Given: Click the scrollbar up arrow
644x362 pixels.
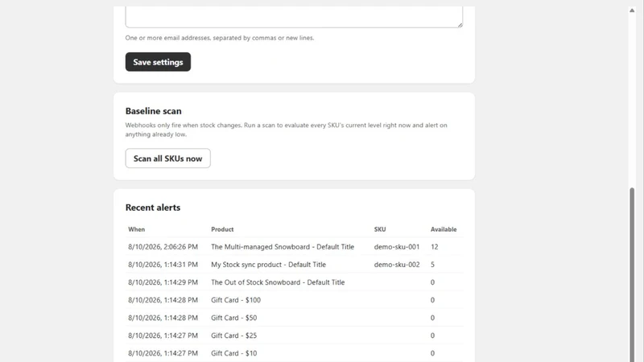Looking at the screenshot, I should point(632,10).
